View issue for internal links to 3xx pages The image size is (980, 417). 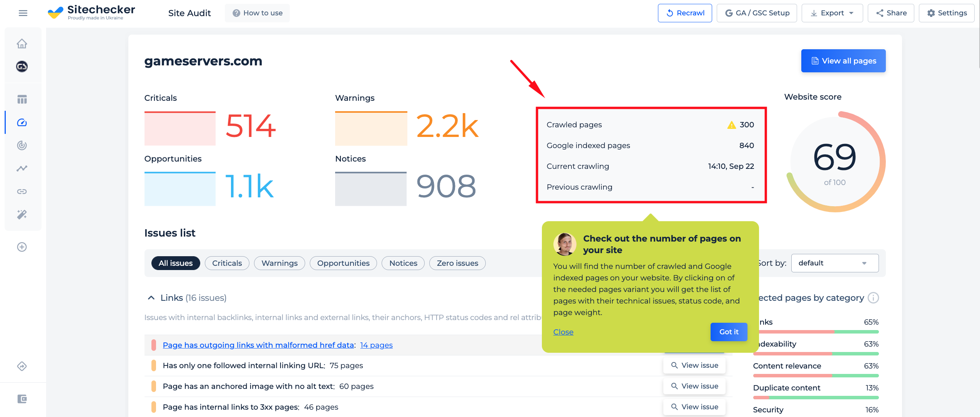pos(694,407)
